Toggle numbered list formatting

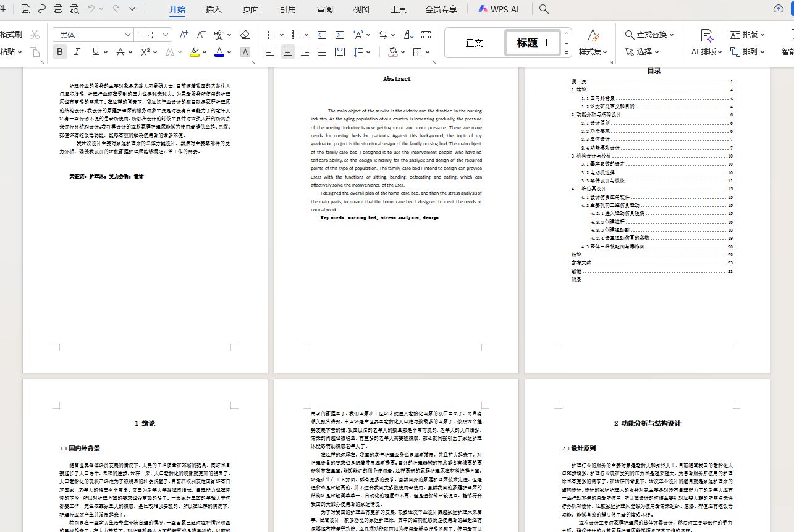point(296,35)
